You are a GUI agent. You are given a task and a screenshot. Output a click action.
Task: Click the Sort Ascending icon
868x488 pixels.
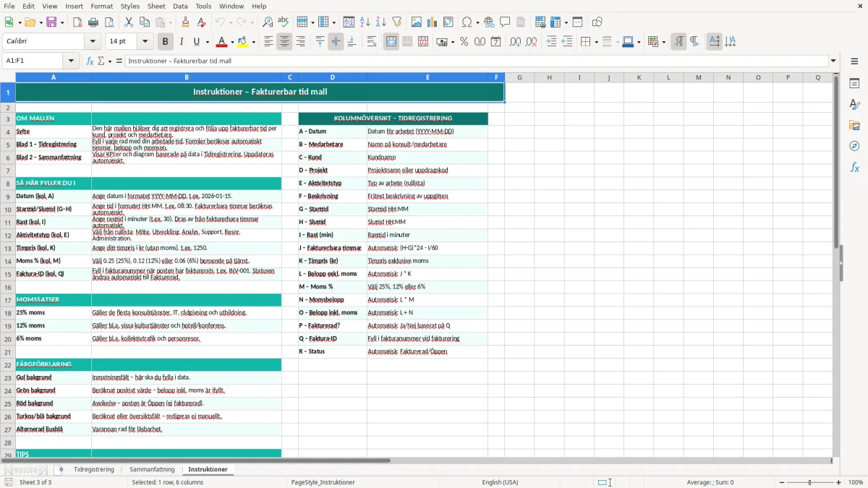[x=365, y=22]
